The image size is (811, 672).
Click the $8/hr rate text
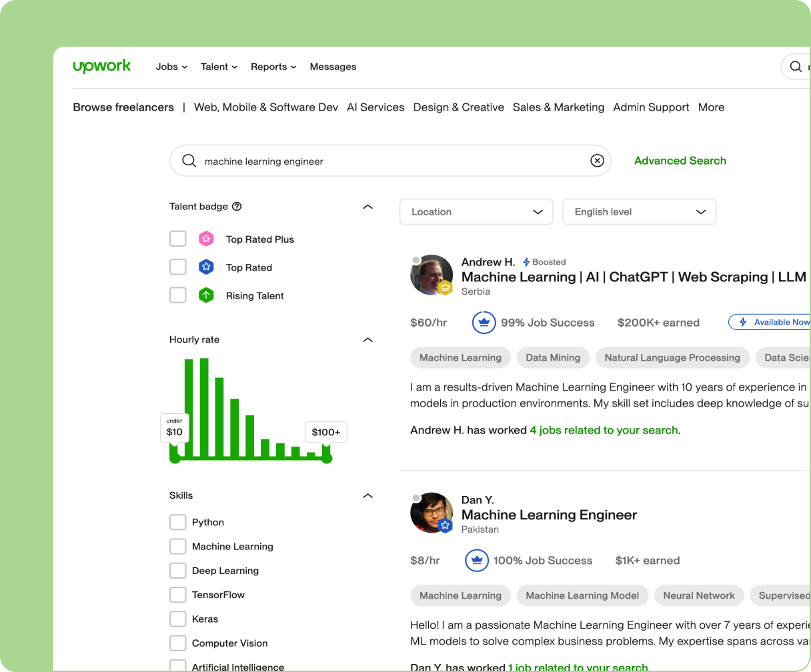point(425,561)
